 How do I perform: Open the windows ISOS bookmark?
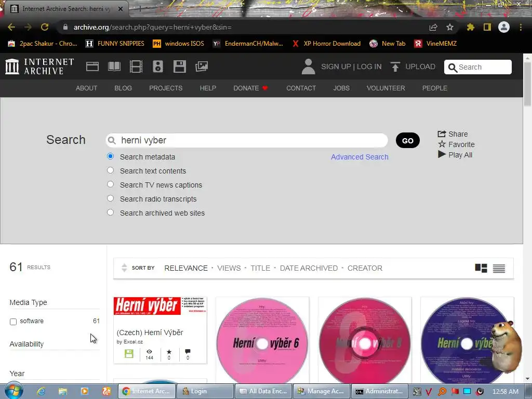click(x=179, y=44)
